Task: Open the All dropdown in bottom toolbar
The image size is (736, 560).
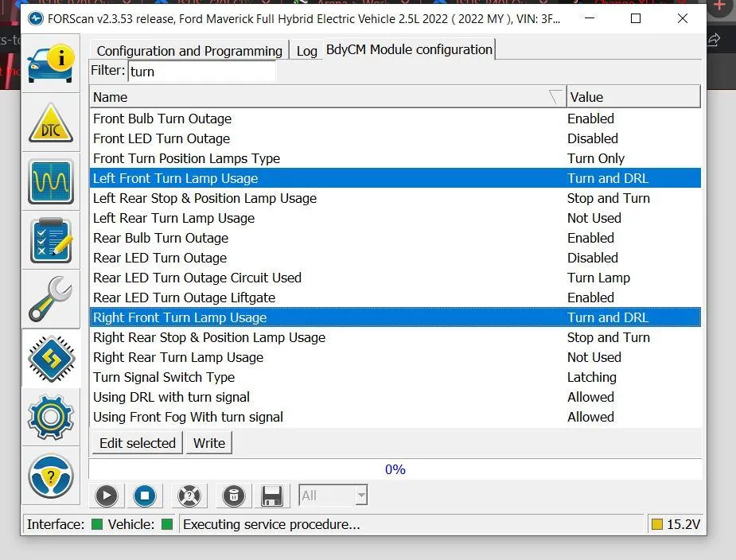Action: 333,496
